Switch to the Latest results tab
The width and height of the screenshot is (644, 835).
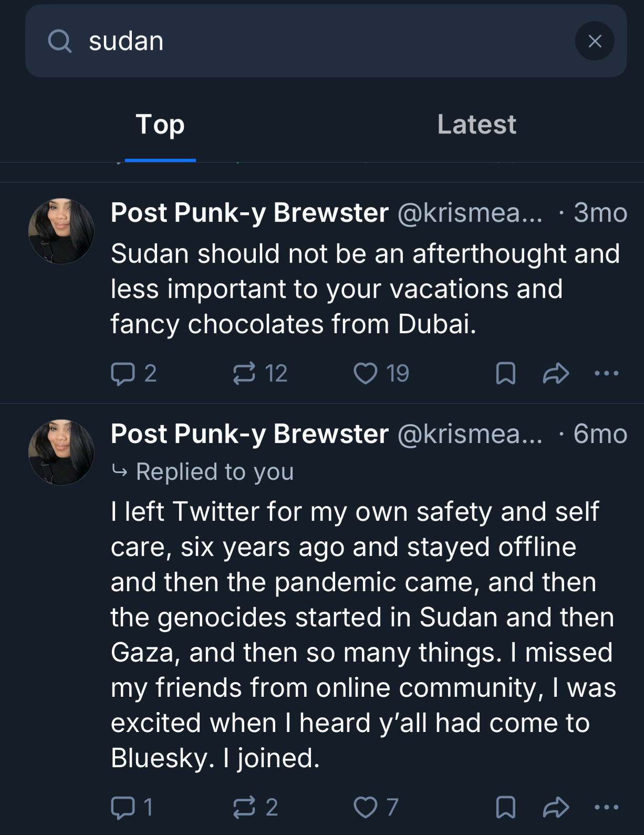(x=476, y=125)
